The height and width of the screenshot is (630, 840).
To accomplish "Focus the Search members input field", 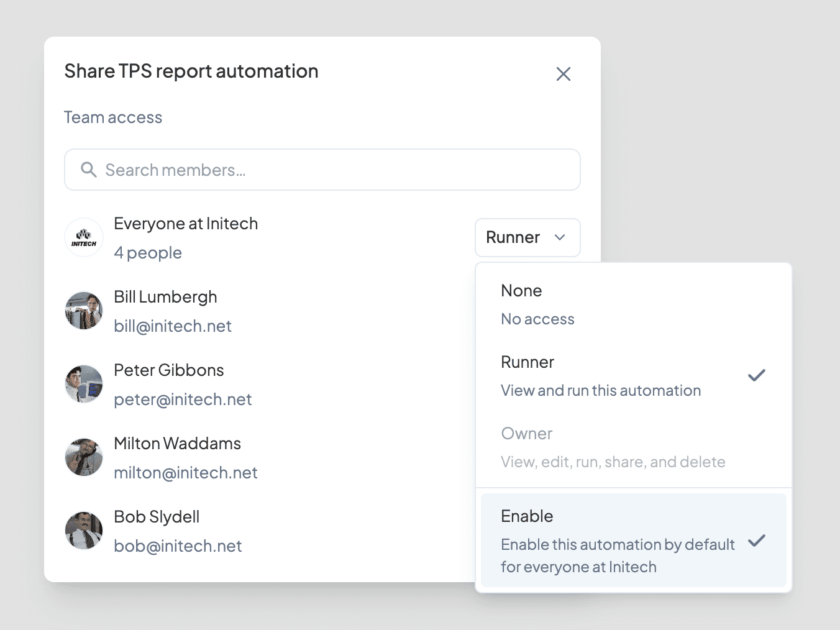I will click(322, 170).
